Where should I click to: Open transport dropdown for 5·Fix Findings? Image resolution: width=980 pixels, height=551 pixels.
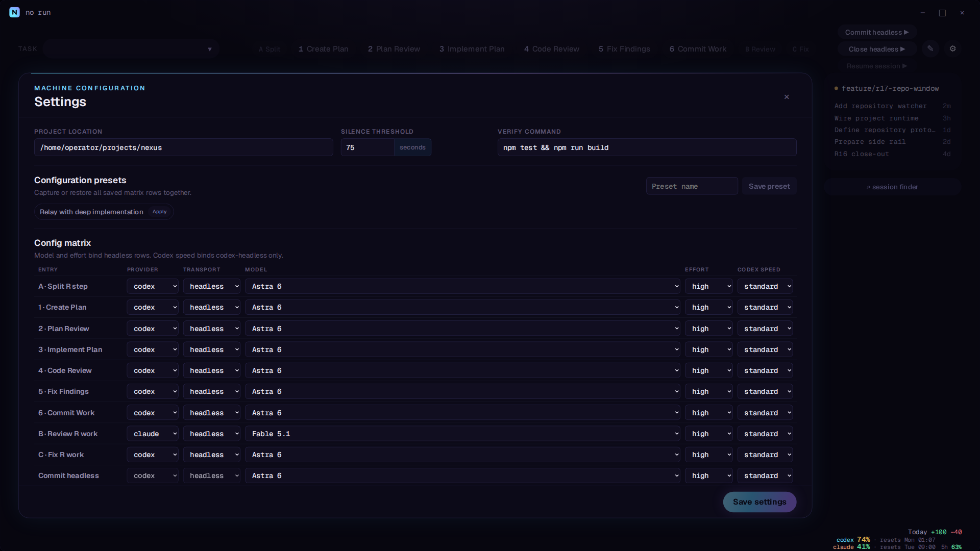coord(212,391)
